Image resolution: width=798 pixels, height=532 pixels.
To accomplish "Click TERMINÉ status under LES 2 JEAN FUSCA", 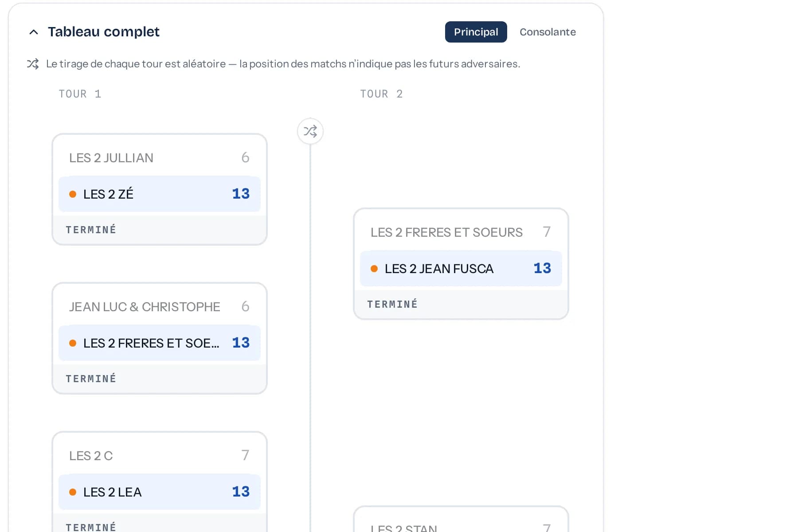I will pos(392,304).
